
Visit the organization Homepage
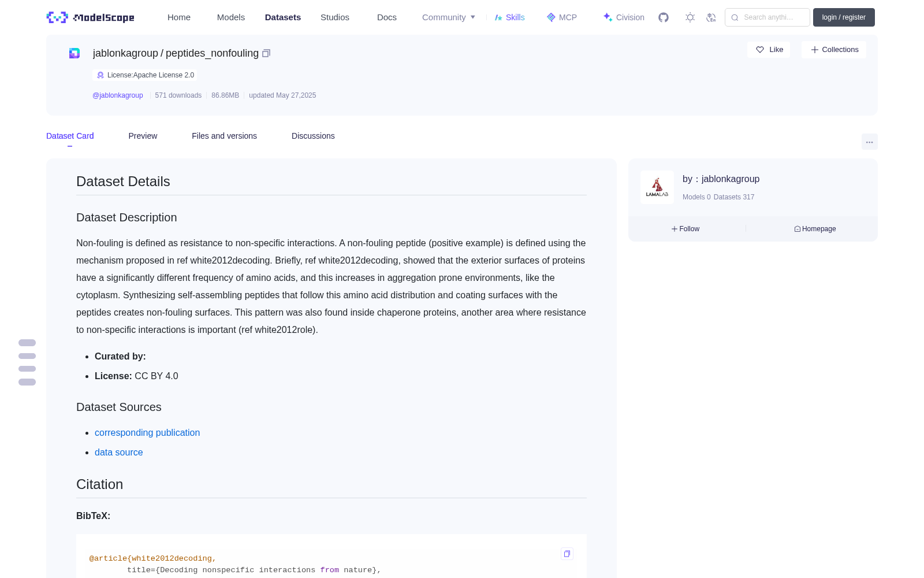click(815, 229)
